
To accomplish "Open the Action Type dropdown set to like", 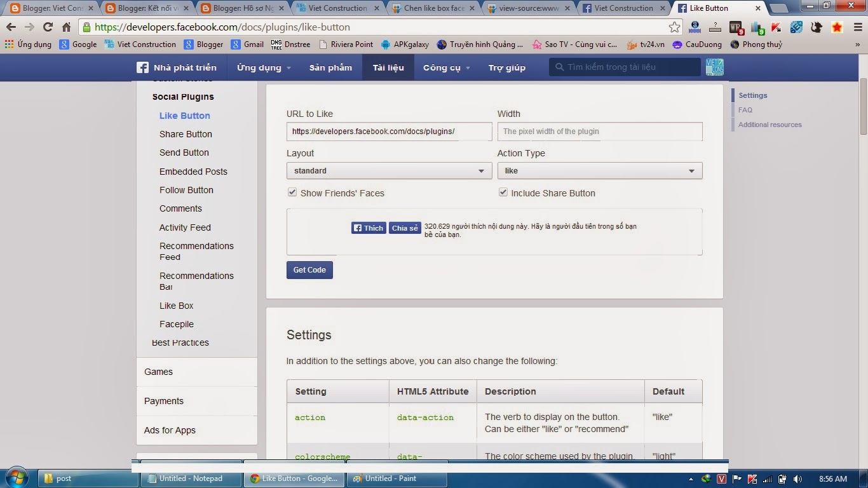I will click(x=600, y=171).
